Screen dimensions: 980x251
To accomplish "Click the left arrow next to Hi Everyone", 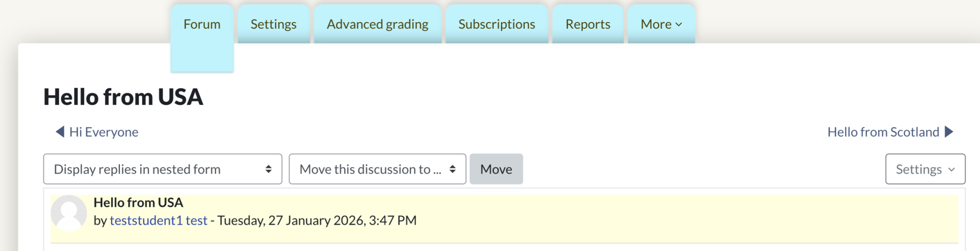I will (x=60, y=132).
